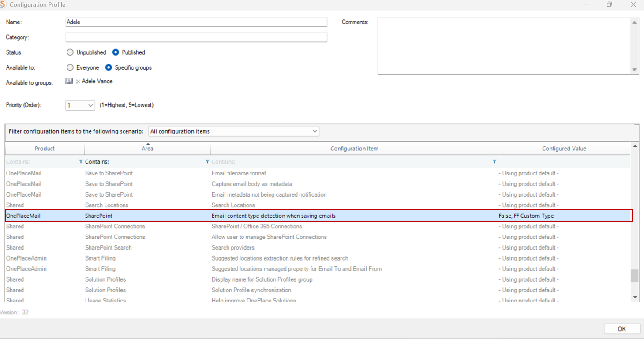
Task: Expand the scenario filter dropdown
Action: tap(315, 131)
